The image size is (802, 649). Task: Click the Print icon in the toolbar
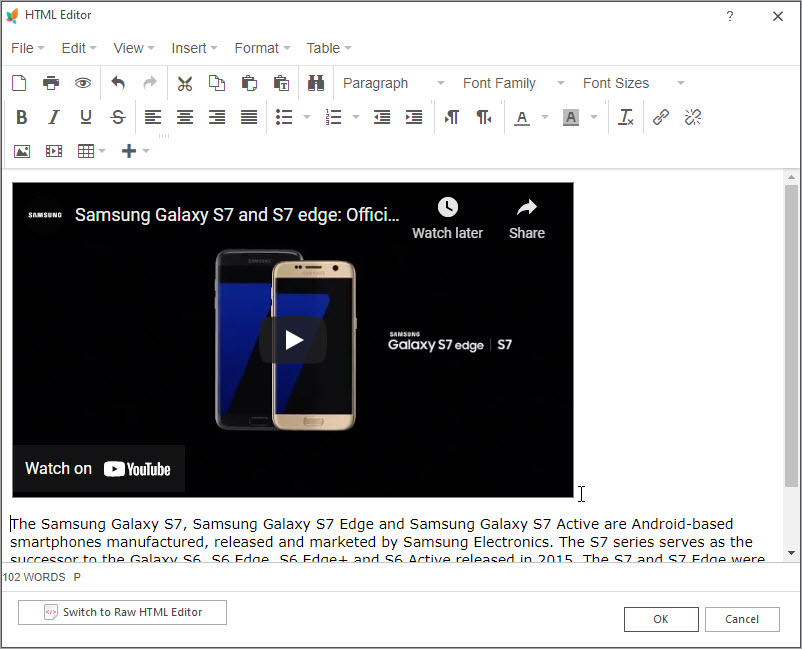pos(51,83)
